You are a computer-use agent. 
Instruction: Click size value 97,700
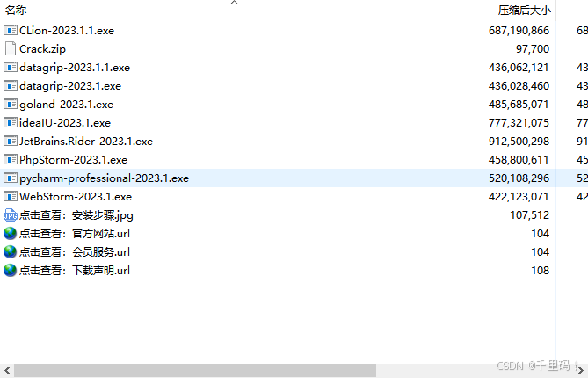(532, 48)
